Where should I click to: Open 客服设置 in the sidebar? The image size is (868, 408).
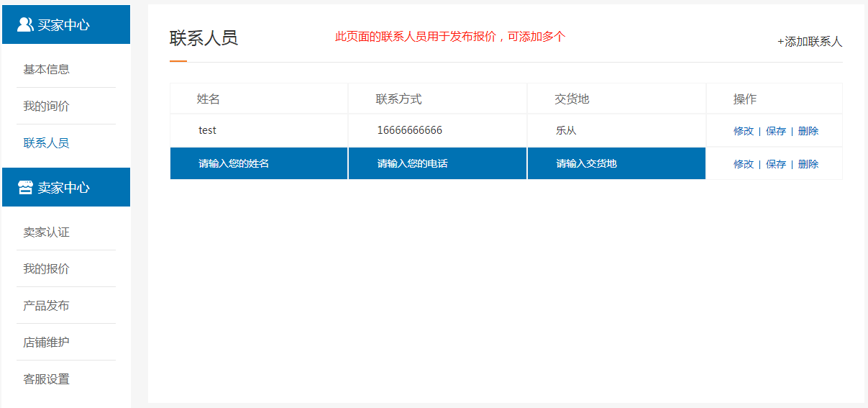click(x=46, y=379)
